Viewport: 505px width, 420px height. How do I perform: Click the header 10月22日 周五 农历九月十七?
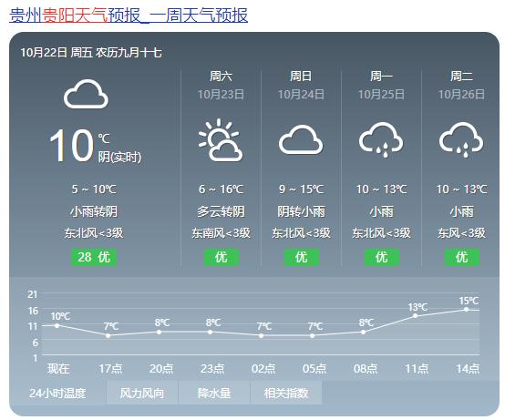[91, 52]
